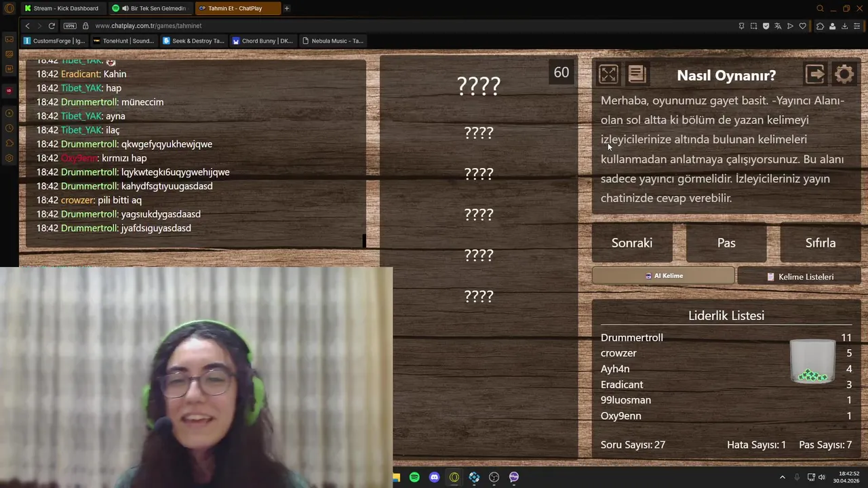
Task: Open the ad blocker shield icon
Action: pyautogui.click(x=766, y=26)
